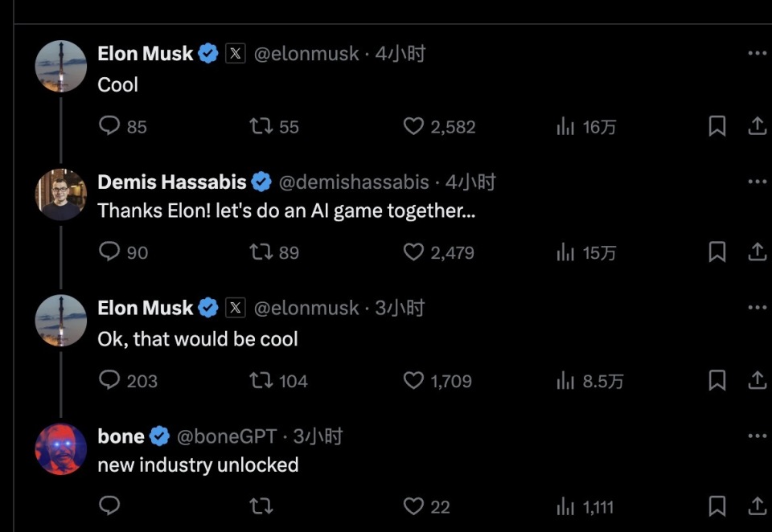Reply to Demis Hassabis's tweet

pos(109,252)
